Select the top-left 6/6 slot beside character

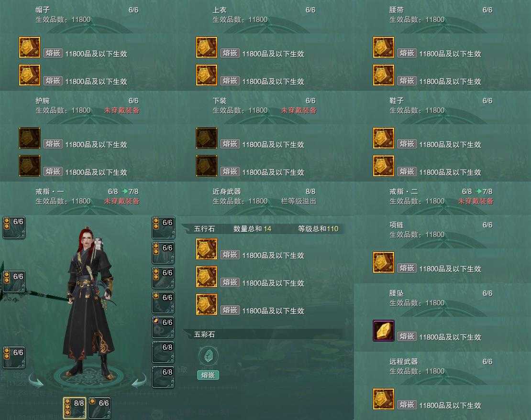click(14, 228)
